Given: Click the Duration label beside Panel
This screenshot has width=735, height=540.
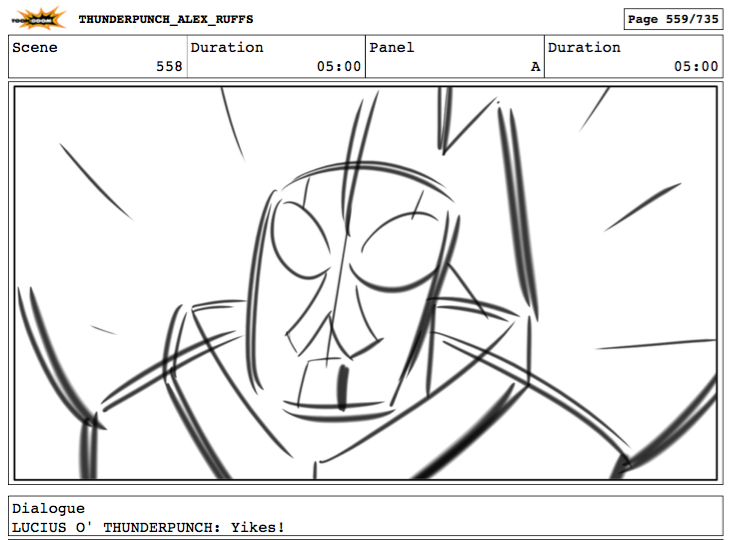Looking at the screenshot, I should [584, 47].
